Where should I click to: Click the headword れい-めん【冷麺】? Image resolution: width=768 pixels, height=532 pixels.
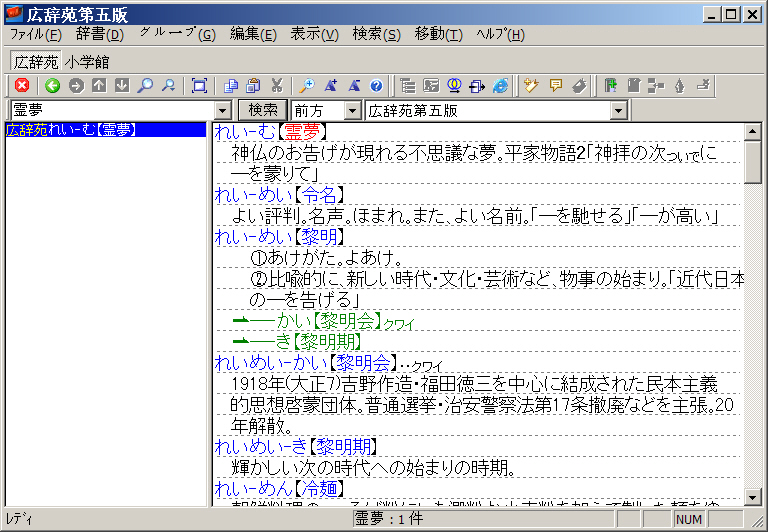click(x=280, y=488)
